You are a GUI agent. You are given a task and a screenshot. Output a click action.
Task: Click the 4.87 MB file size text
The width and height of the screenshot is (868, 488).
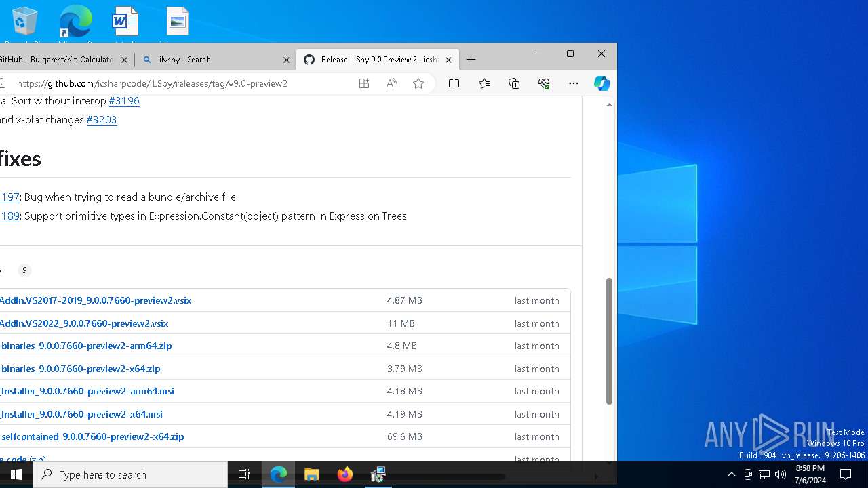[x=405, y=300]
